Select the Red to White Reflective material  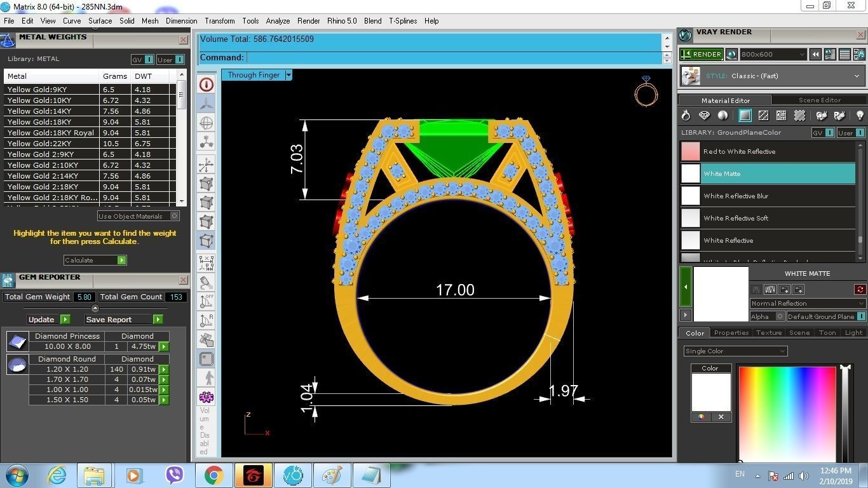pos(768,152)
